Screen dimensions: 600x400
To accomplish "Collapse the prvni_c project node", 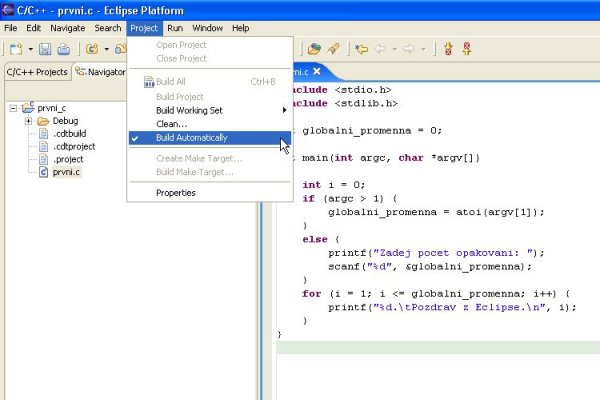I will [x=12, y=108].
